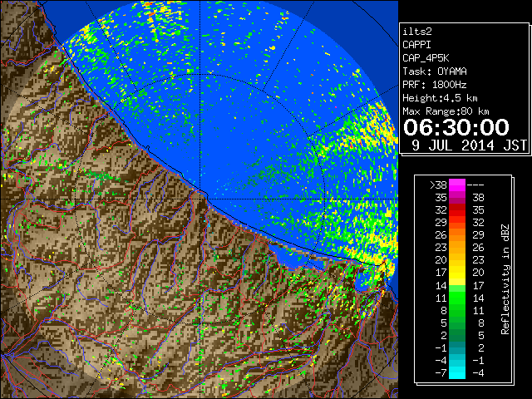
Task: Click the 'ilts2' label in info box
Action: [x=417, y=32]
